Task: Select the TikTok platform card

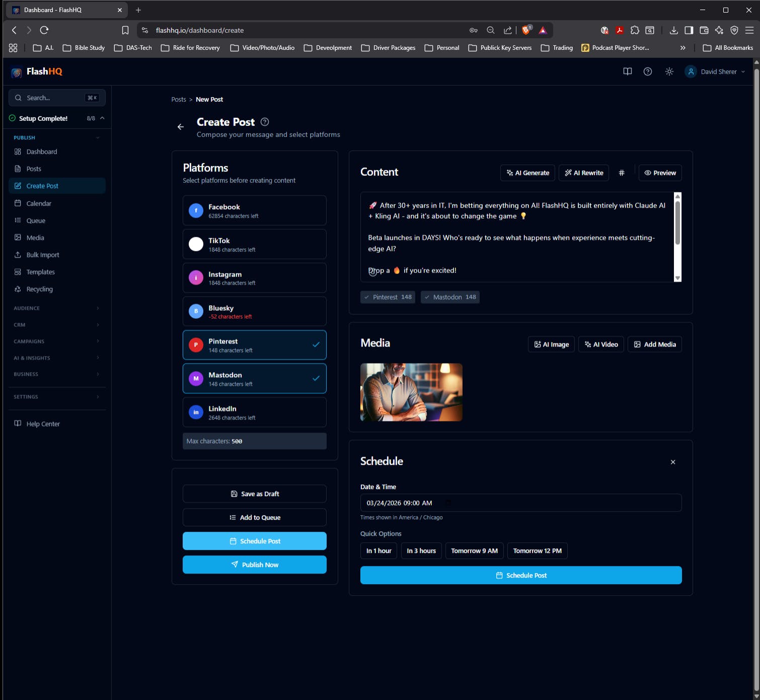Action: [254, 244]
